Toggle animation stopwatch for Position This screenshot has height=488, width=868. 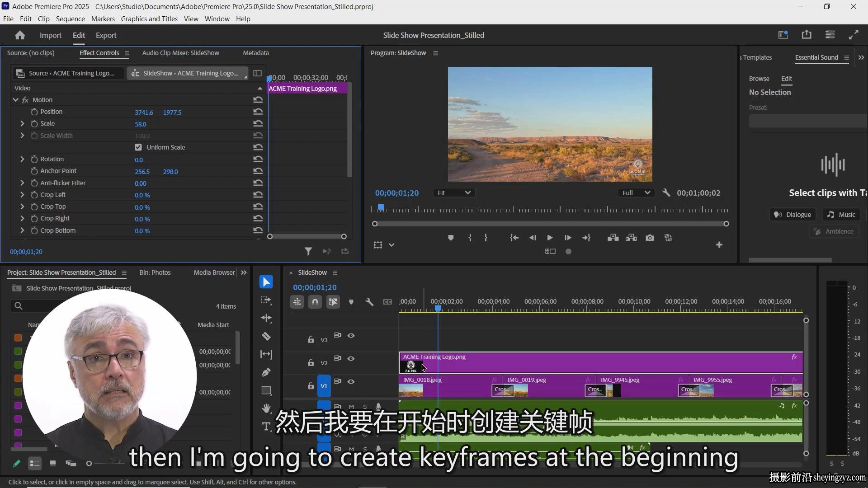[x=34, y=112]
